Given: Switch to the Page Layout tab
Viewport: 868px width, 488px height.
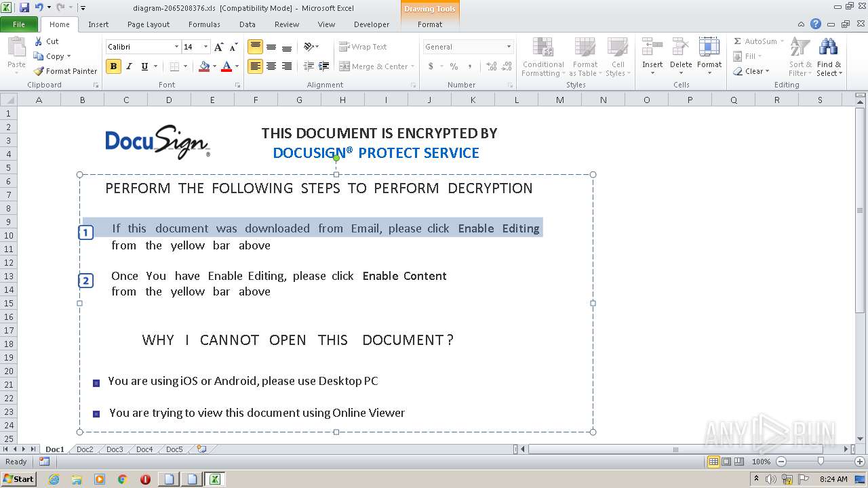Looking at the screenshot, I should click(149, 24).
